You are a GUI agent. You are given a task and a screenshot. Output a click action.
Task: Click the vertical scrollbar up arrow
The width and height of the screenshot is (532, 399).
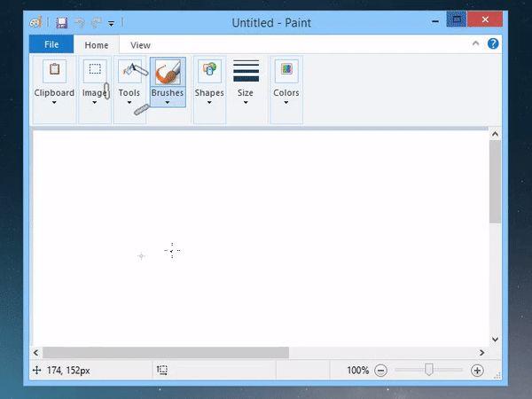point(495,135)
